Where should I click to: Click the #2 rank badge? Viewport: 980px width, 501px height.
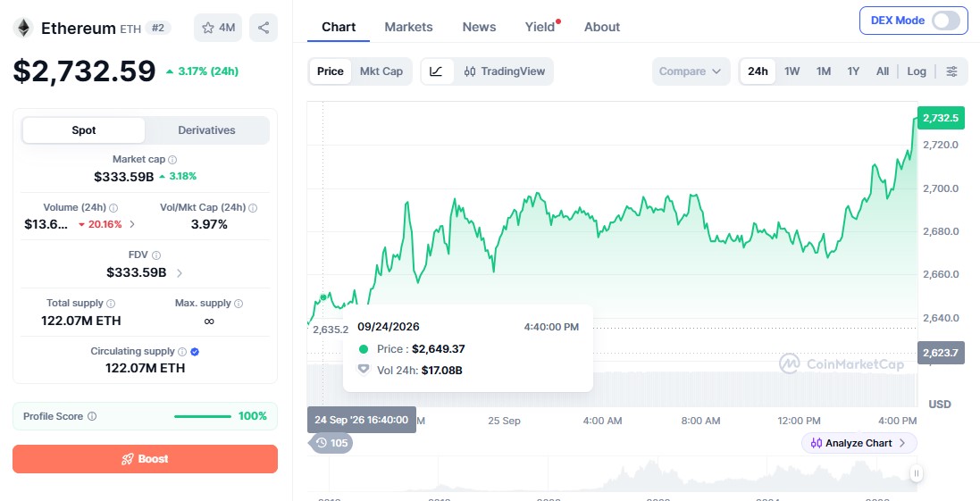pos(158,28)
